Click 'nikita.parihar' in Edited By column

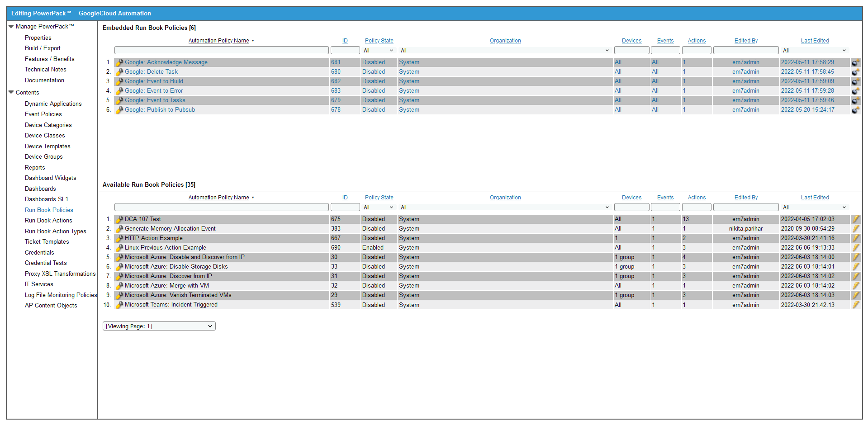point(746,229)
